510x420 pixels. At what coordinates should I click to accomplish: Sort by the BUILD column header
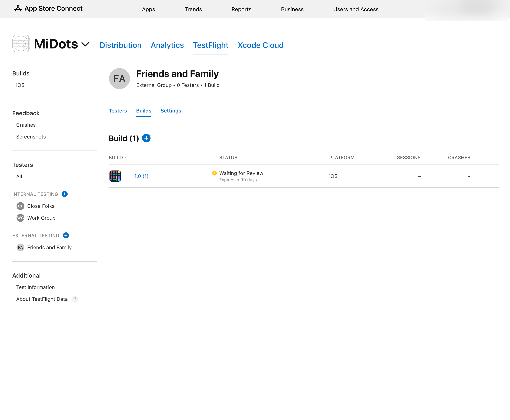[x=118, y=158]
